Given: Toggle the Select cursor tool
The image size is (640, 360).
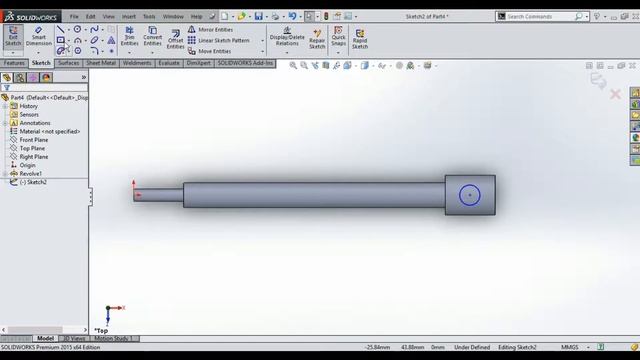Looking at the screenshot, I should [x=309, y=16].
